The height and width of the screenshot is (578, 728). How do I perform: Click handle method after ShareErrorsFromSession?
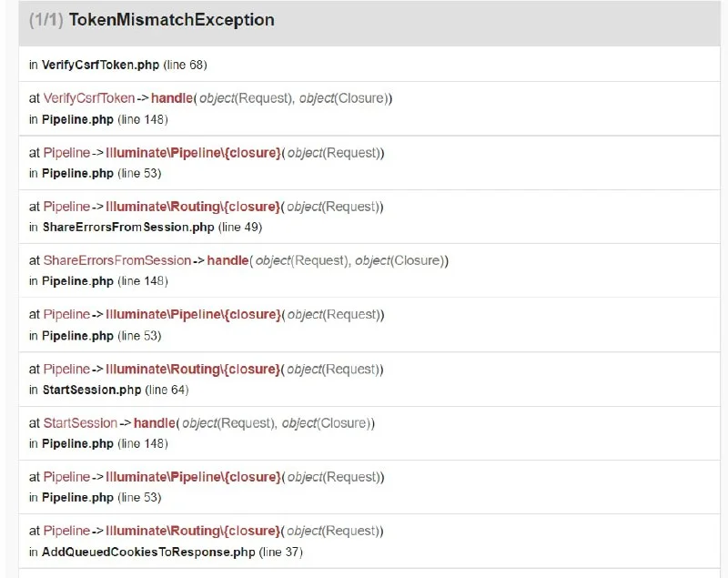pos(227,260)
